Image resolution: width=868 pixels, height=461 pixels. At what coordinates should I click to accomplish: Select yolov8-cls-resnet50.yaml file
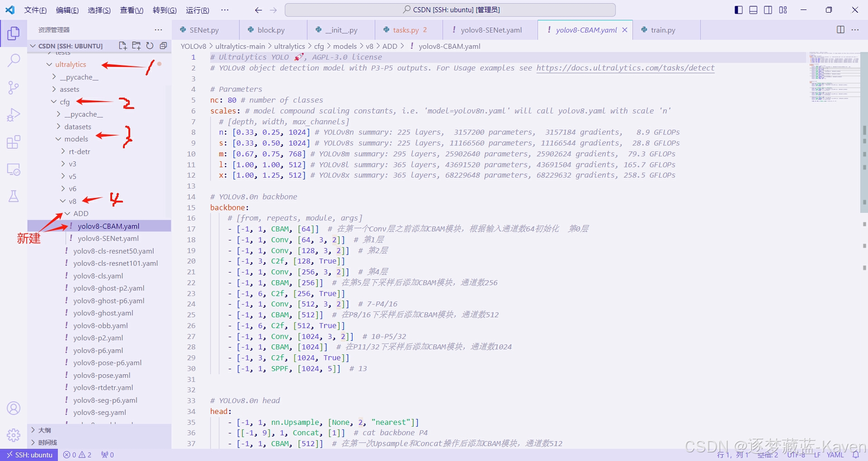[113, 251]
